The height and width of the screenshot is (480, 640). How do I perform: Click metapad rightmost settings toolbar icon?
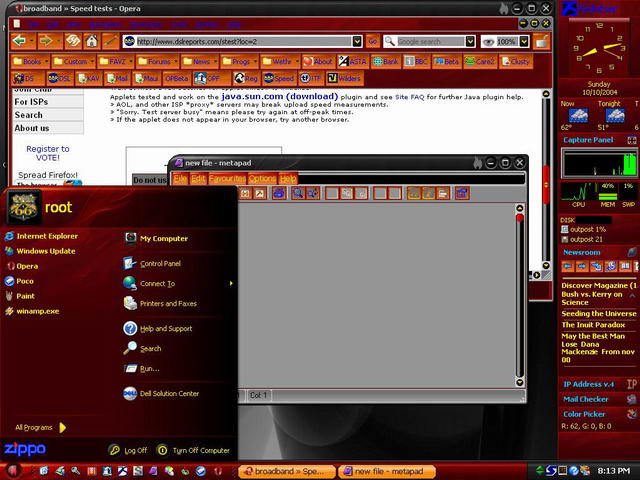(x=462, y=193)
